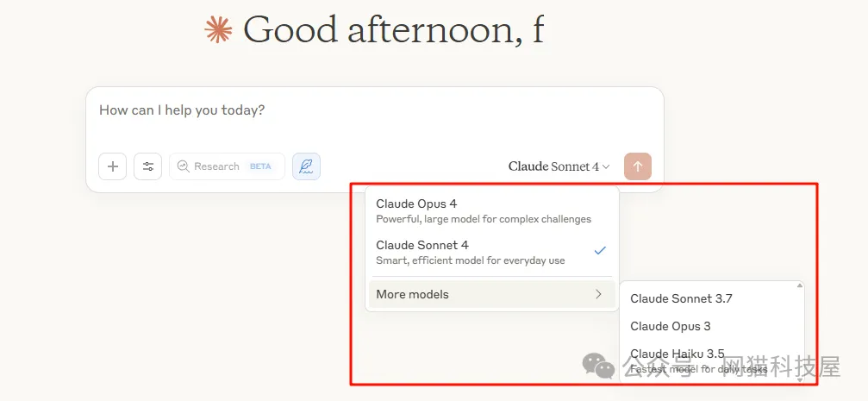868x401 pixels.
Task: Choose Claude Sonnet 3.7 in the submenu
Action: coord(681,299)
